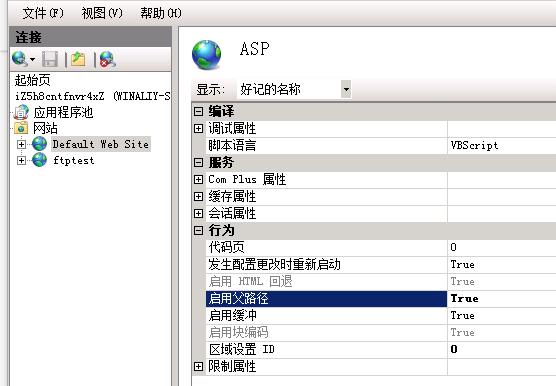Click True value of 启用父路径
Viewport: 556px width, 386px height.
[x=501, y=298]
